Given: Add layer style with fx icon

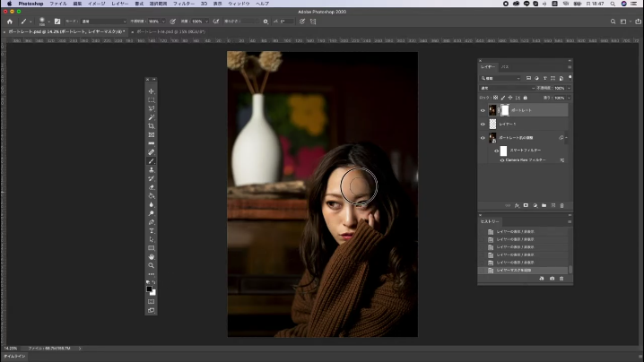Looking at the screenshot, I should point(517,205).
